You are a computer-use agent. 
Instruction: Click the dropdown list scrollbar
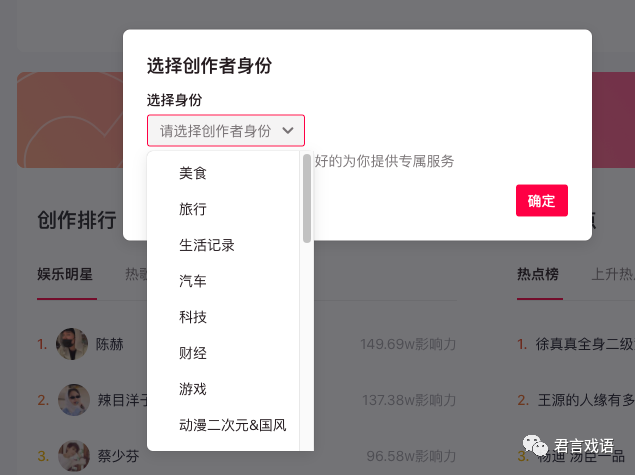pyautogui.click(x=307, y=199)
